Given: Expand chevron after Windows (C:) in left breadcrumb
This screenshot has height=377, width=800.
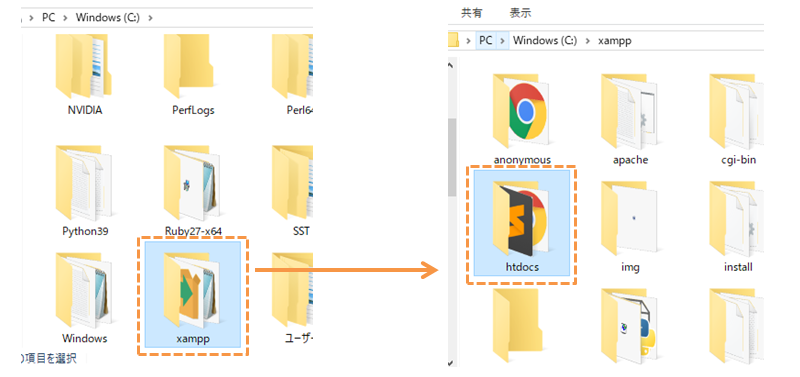Looking at the screenshot, I should click(x=150, y=17).
